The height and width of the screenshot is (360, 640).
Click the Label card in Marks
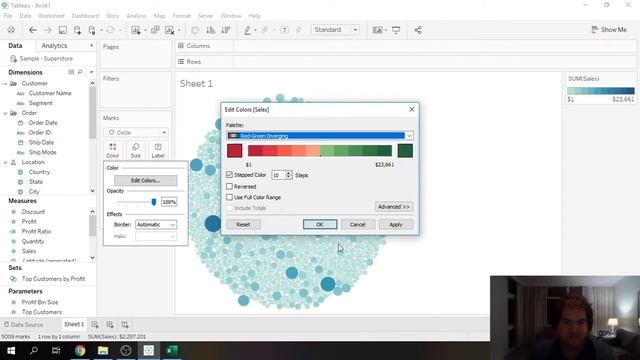[x=158, y=150]
